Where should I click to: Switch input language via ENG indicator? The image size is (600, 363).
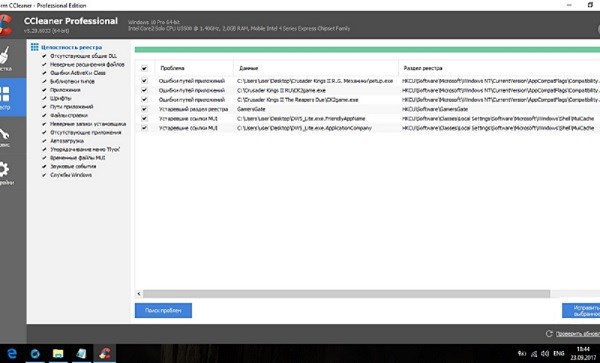pyautogui.click(x=559, y=353)
